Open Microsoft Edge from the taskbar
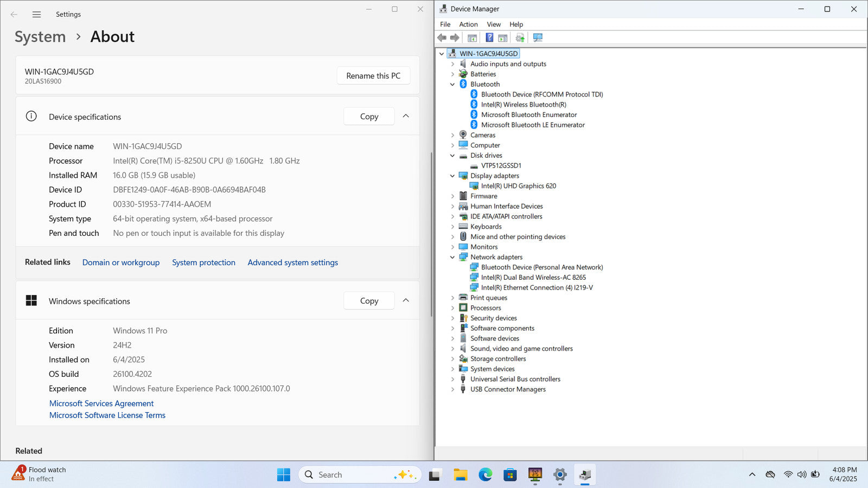The height and width of the screenshot is (488, 868). click(485, 475)
